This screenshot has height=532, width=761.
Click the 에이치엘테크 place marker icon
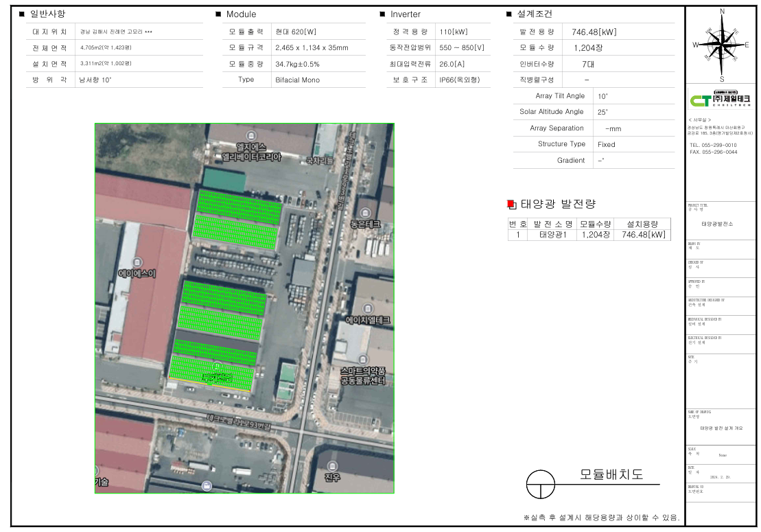tap(367, 308)
